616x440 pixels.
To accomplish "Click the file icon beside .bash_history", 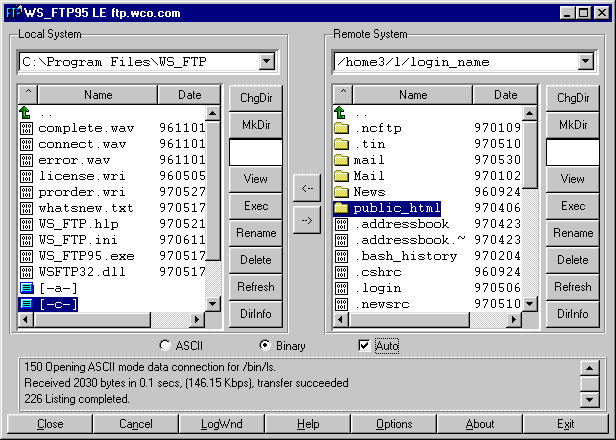I will tap(341, 256).
